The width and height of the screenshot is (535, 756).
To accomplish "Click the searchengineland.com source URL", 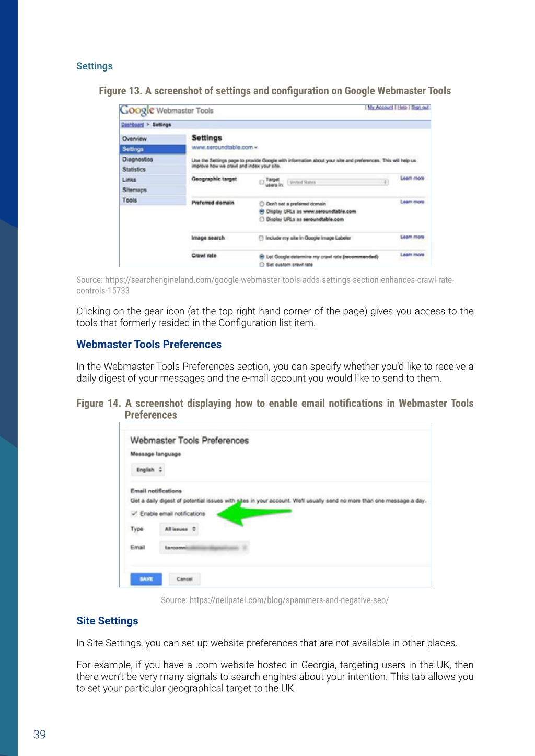I will (x=265, y=285).
